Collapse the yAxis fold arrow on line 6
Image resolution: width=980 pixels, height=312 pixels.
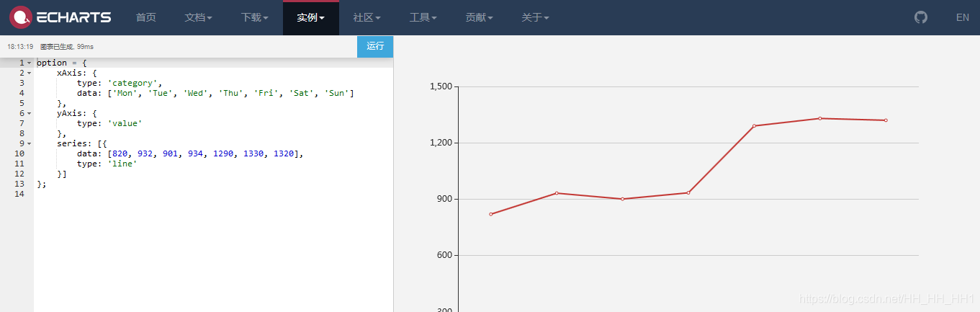pyautogui.click(x=29, y=114)
